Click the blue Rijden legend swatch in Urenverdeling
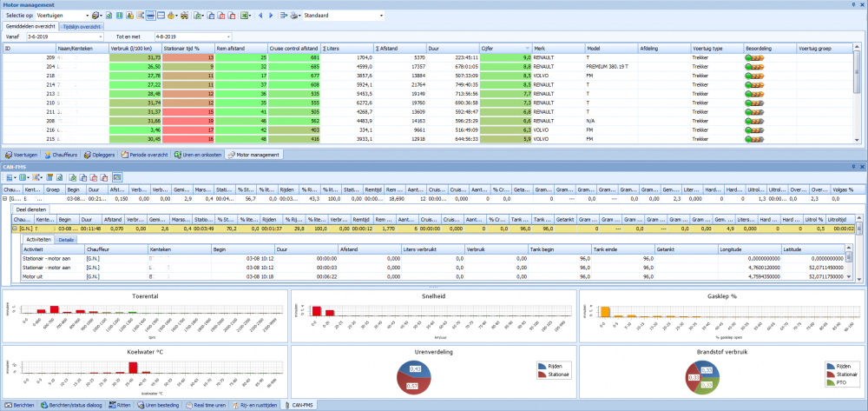Screen dimensions: 868x411 542,366
